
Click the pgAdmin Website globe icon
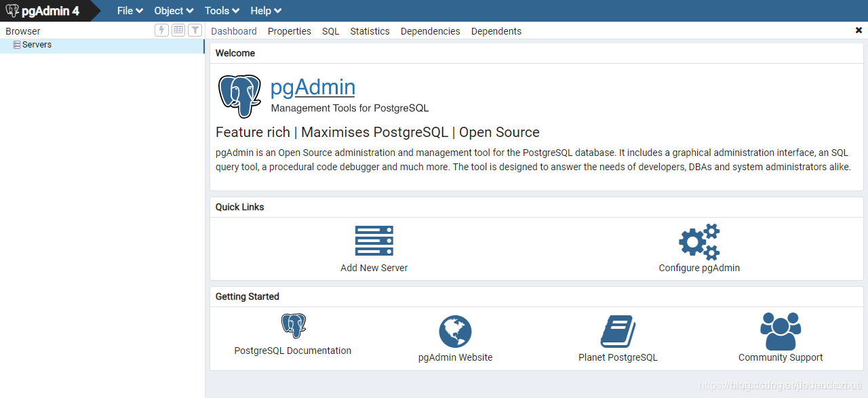click(455, 332)
